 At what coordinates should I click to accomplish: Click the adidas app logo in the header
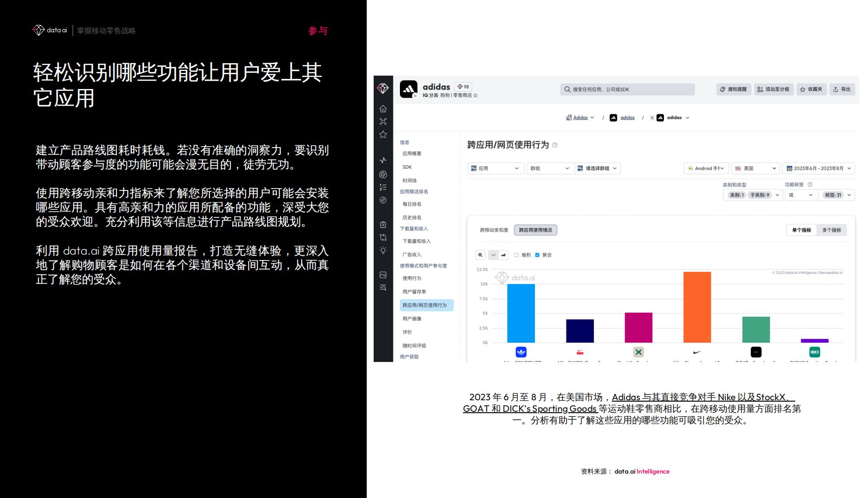[x=409, y=89]
